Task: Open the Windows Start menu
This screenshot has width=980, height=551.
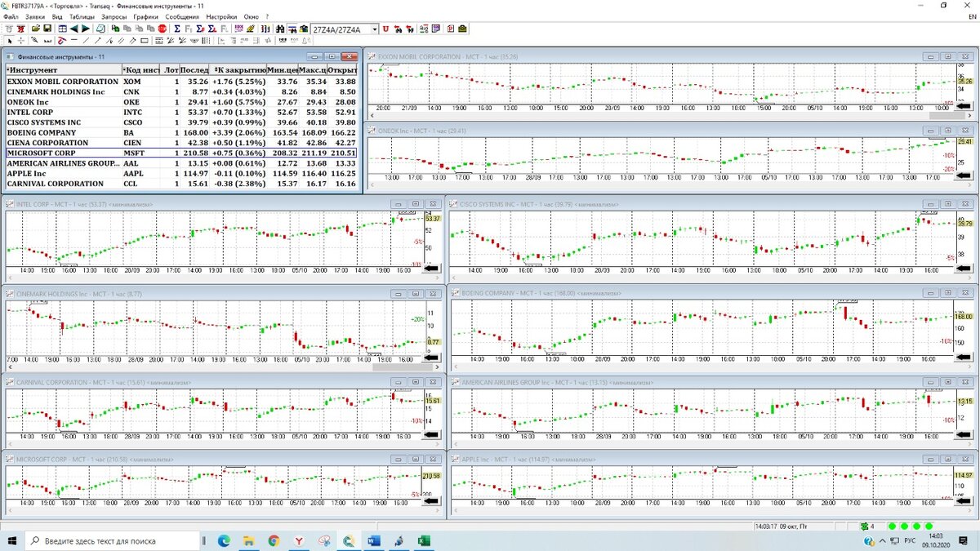Action: click(12, 540)
